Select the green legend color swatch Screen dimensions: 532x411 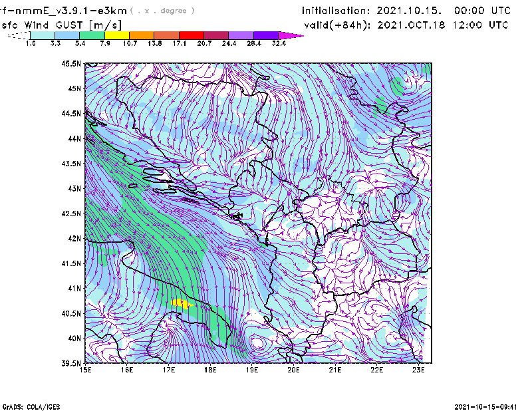[x=92, y=35]
